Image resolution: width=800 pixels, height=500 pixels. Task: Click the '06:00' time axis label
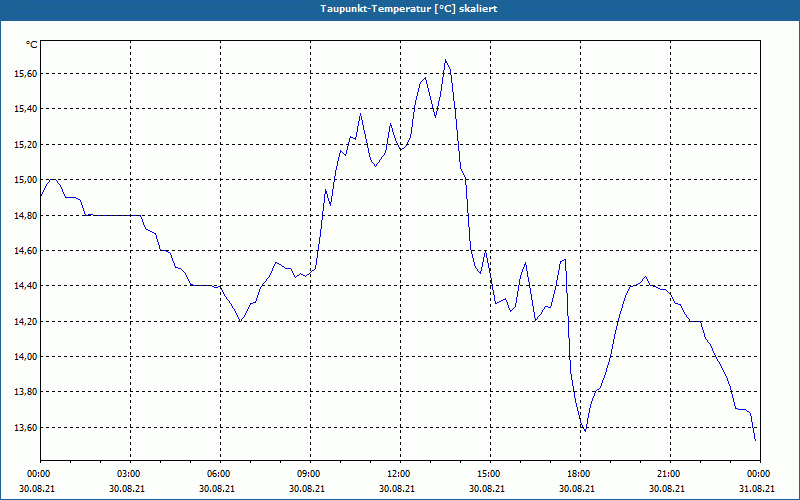(220, 474)
